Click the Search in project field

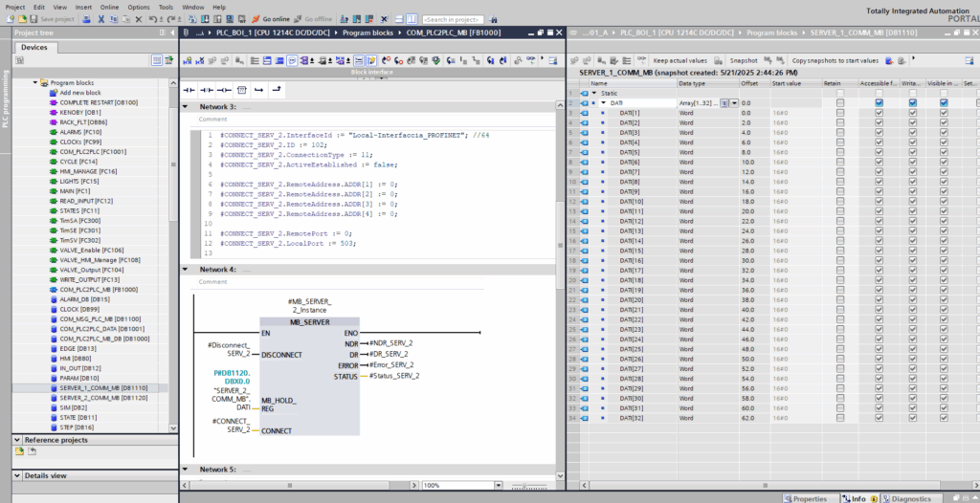coord(452,19)
